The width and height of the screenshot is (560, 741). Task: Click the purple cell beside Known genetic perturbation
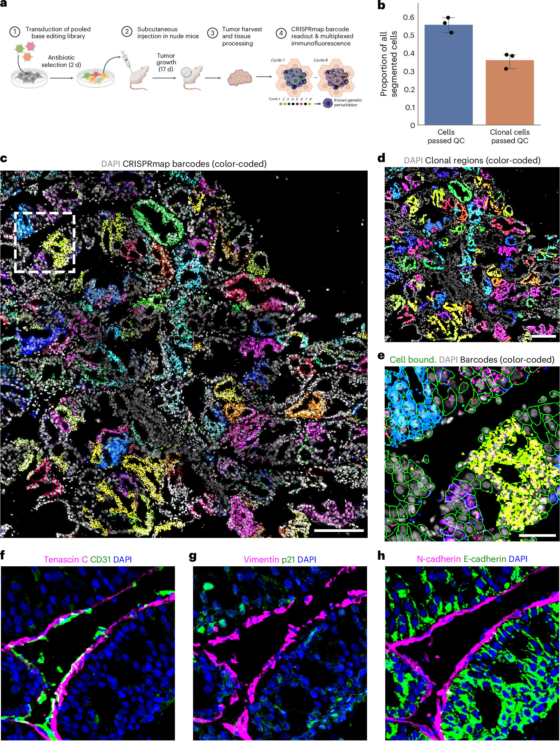pyautogui.click(x=327, y=103)
